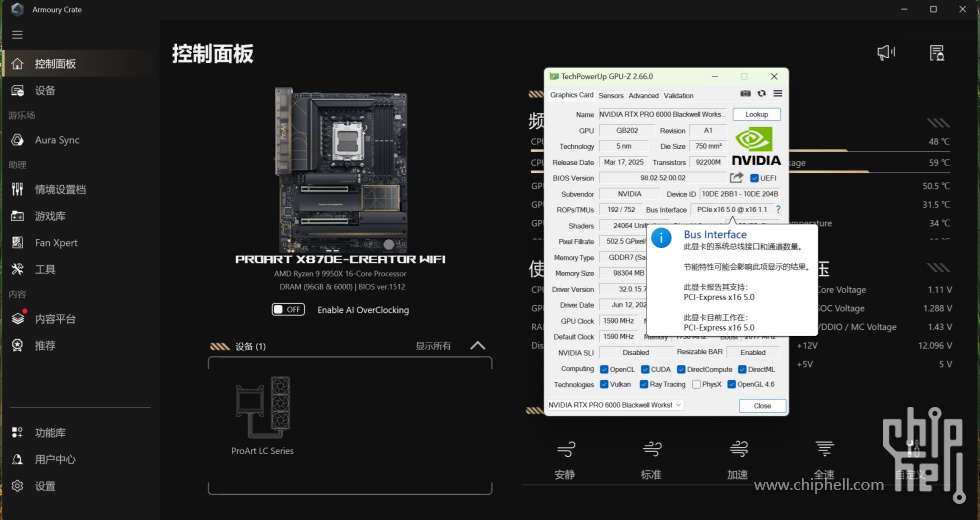Click the 用户中心 bell icon
The image size is (980, 520).
pyautogui.click(x=18, y=459)
